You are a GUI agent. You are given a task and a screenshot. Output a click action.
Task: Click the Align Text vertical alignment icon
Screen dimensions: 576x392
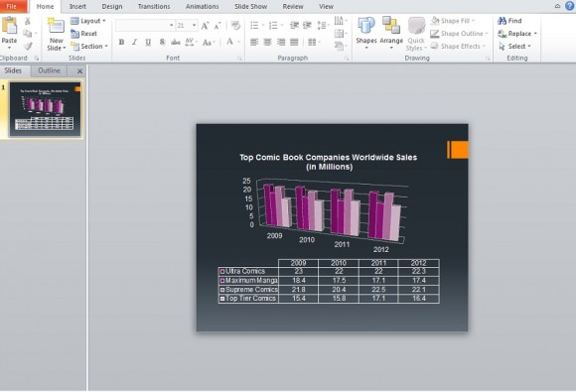339,34
